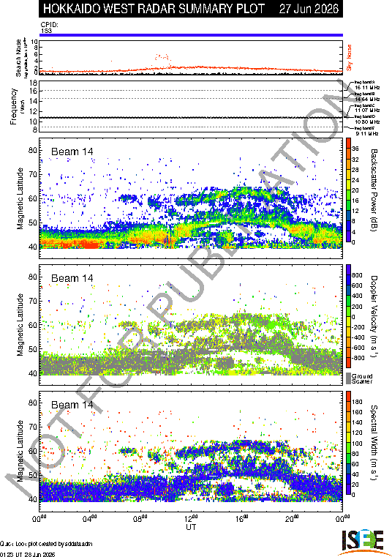Screen dimensions: 392x557
Task: Click the gray Ground Scatter legend box
Action: point(348,378)
